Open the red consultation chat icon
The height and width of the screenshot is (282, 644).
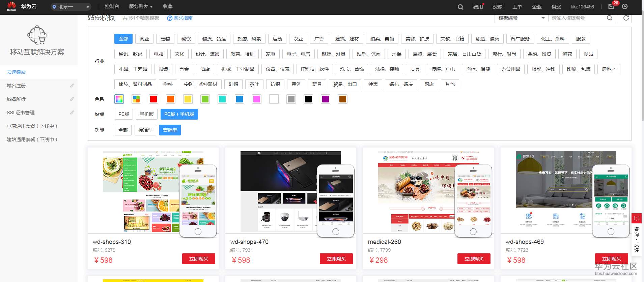click(x=637, y=218)
